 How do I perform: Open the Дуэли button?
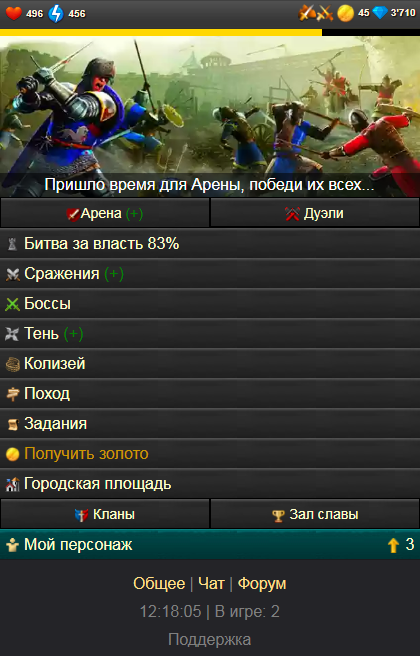(315, 213)
